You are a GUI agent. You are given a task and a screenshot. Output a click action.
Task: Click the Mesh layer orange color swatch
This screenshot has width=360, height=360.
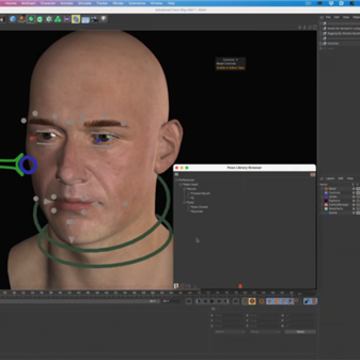326,189
